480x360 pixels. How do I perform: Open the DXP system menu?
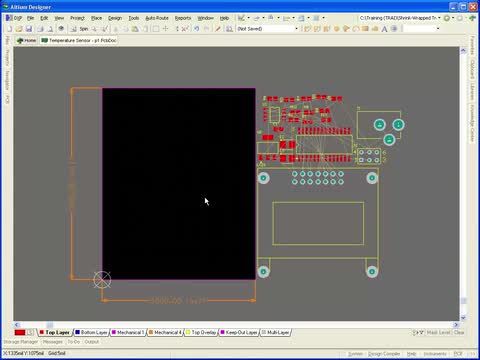(13, 18)
